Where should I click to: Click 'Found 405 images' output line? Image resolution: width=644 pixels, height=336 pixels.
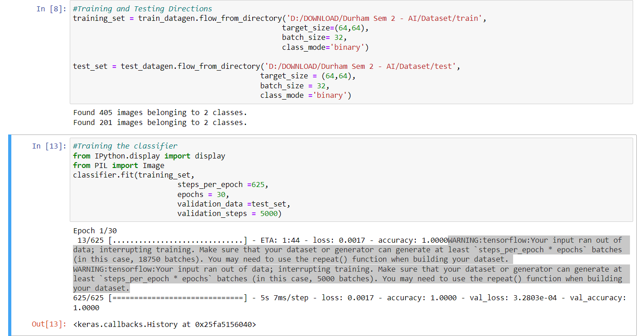(160, 112)
